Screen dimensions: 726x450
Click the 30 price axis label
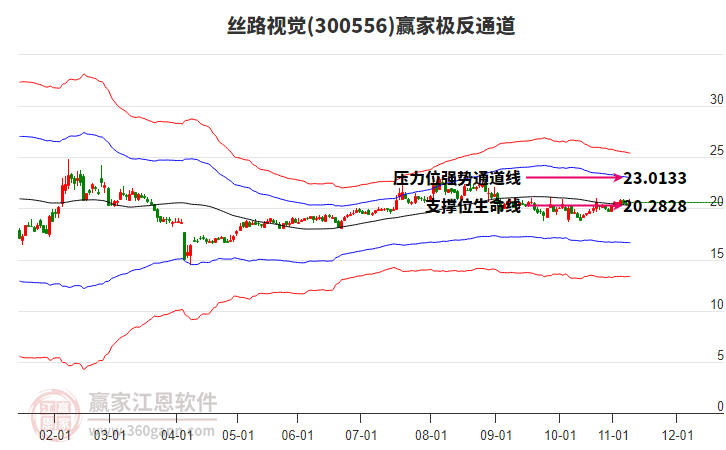(717, 99)
